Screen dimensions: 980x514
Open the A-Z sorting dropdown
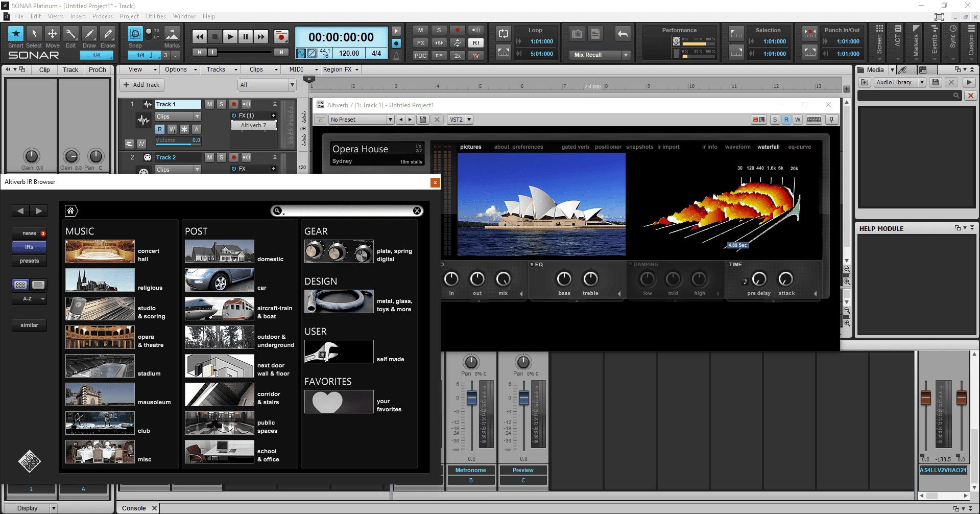29,299
